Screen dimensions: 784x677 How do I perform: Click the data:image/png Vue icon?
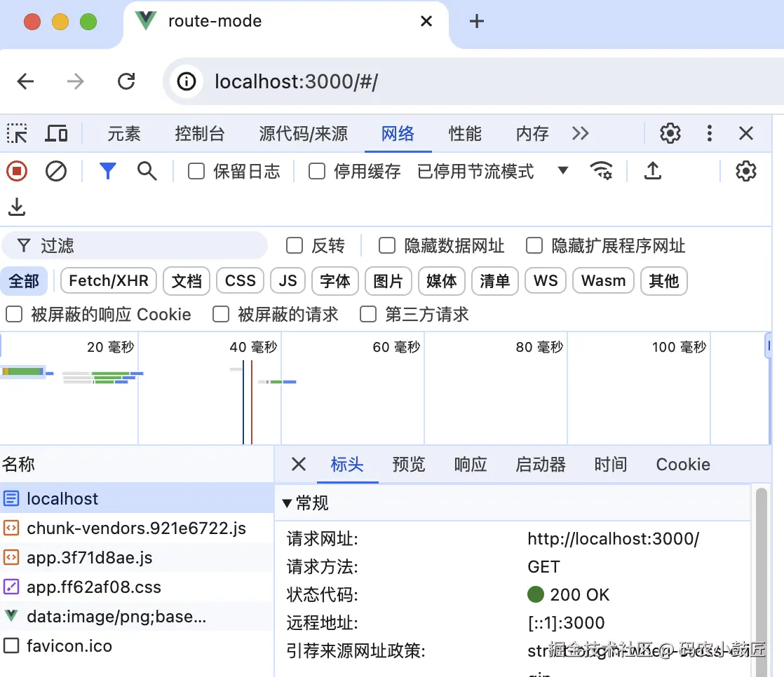coord(11,616)
